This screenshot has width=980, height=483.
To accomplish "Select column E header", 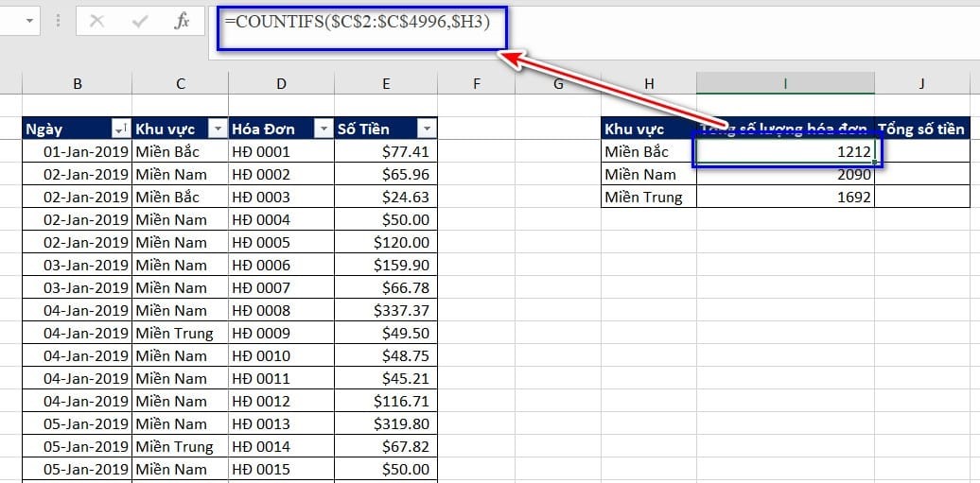I will point(386,84).
